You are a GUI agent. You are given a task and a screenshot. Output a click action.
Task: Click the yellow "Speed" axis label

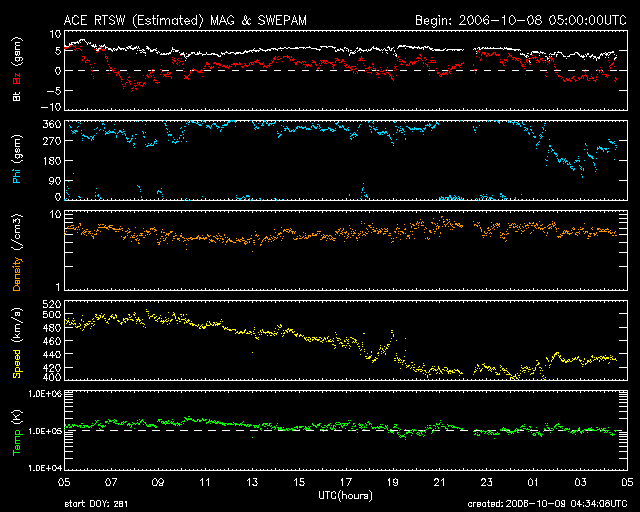point(17,364)
